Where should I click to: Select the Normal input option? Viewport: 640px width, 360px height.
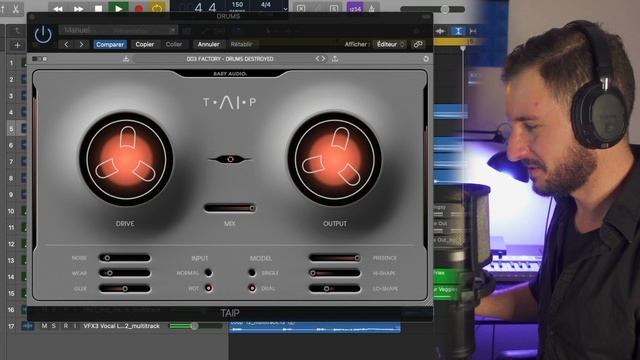click(208, 273)
